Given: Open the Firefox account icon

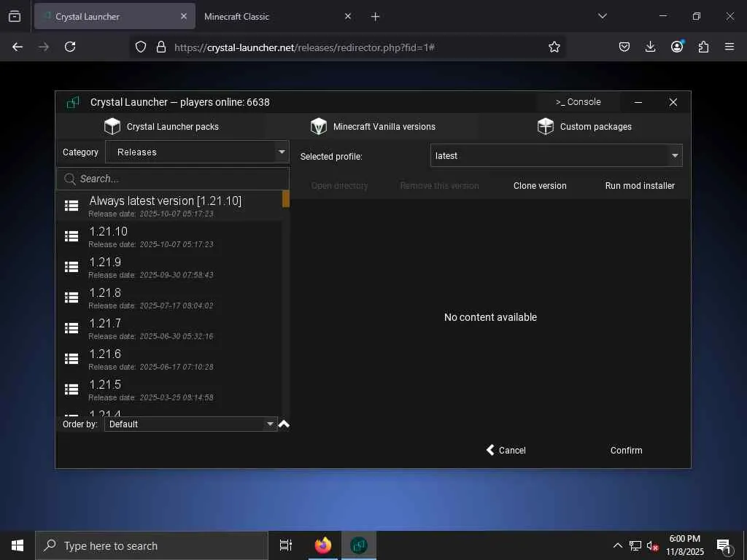Looking at the screenshot, I should (x=677, y=47).
